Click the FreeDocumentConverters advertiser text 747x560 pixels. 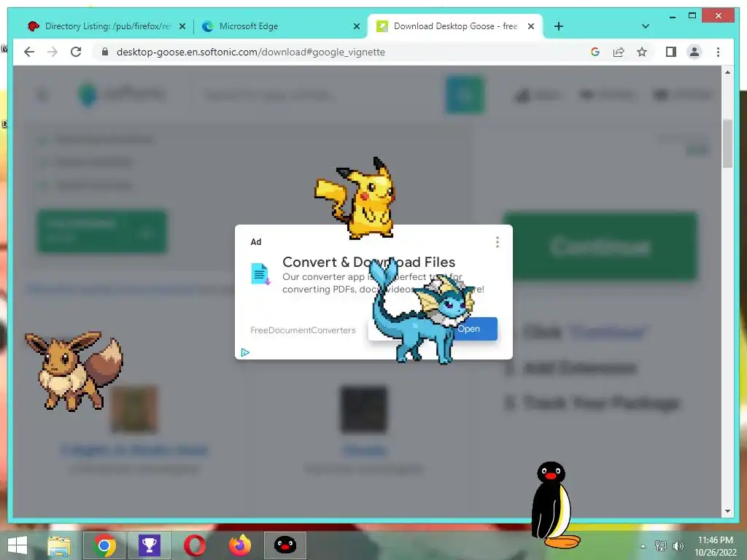303,330
